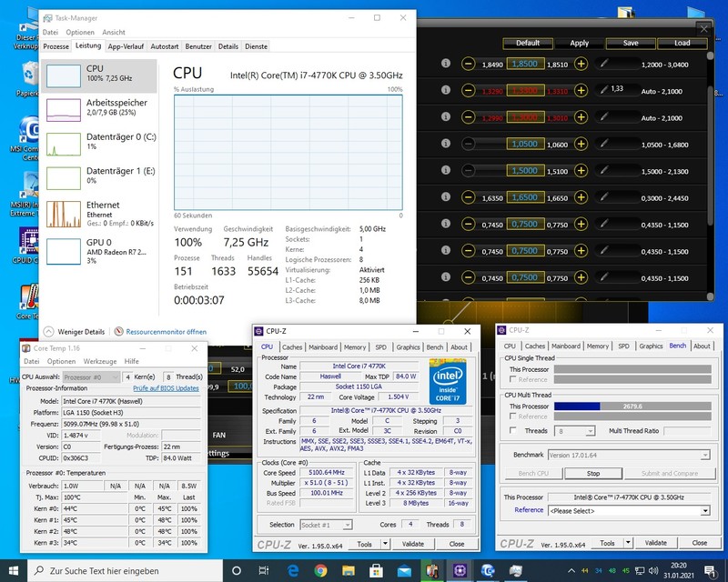Click the Load button in MSI panel
The image size is (728, 582).
[682, 43]
